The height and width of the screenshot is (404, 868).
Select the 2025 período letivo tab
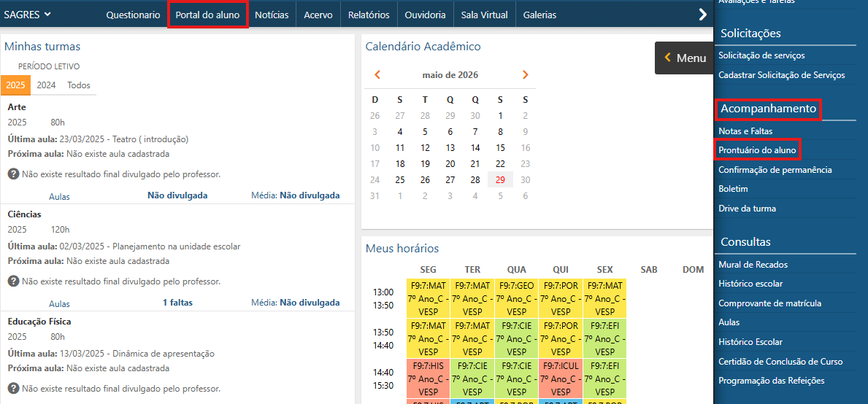point(15,85)
